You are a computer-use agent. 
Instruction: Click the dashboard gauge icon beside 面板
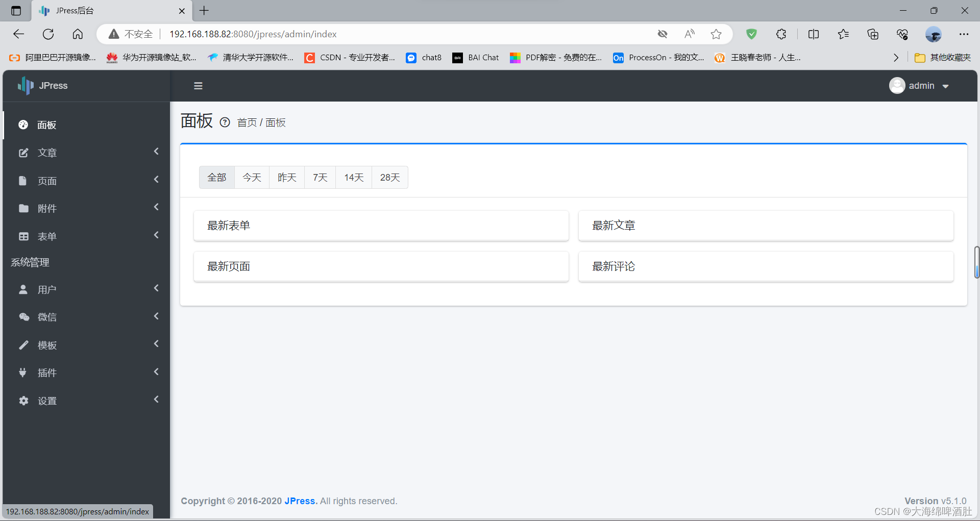pos(23,125)
